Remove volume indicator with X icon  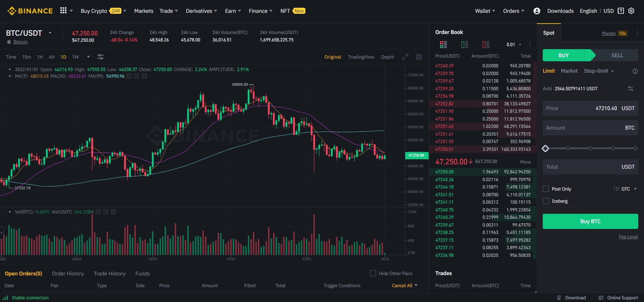113,212
